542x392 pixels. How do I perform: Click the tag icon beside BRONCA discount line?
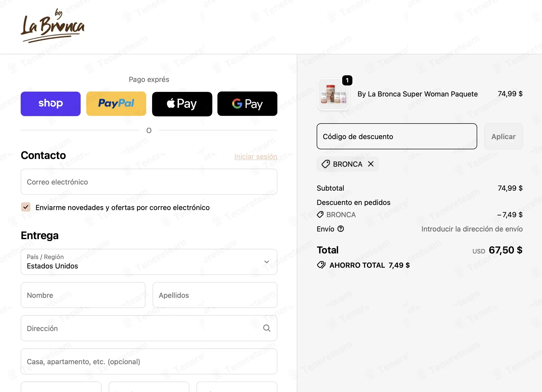[x=320, y=215]
